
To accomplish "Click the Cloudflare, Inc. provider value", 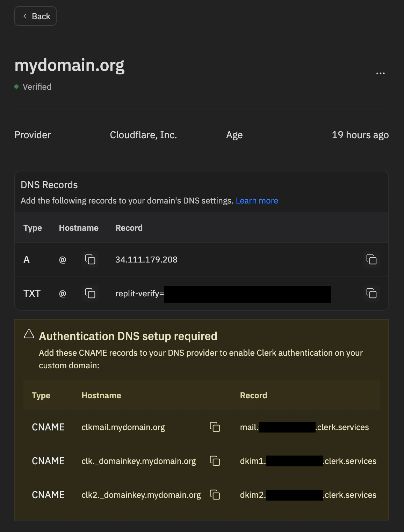I will (x=143, y=135).
